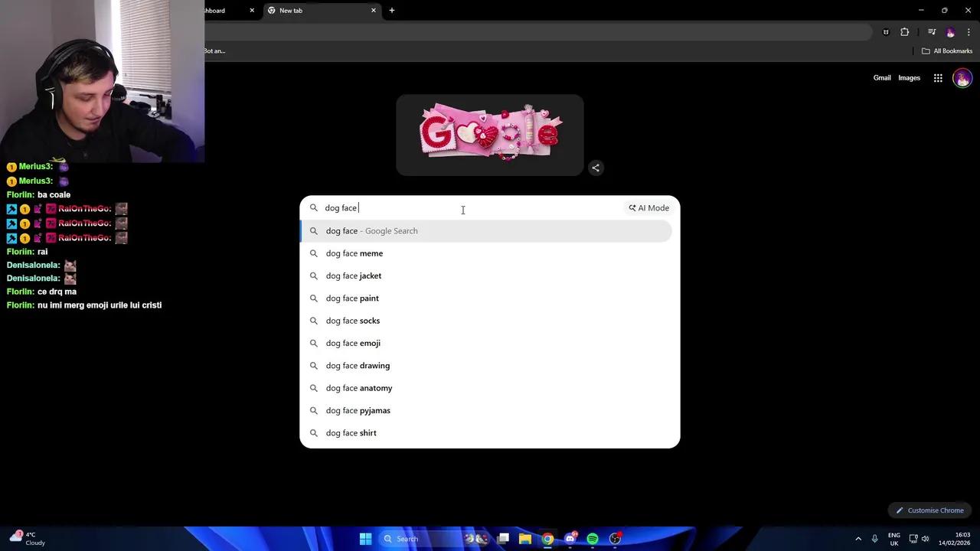Open Spotify from the taskbar
The width and height of the screenshot is (980, 551).
point(593,539)
